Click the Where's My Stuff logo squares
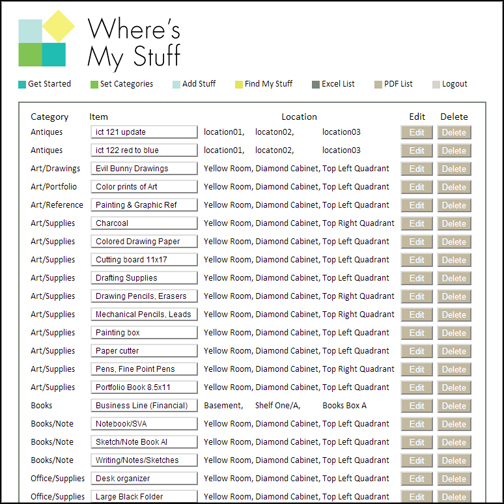 (x=46, y=38)
